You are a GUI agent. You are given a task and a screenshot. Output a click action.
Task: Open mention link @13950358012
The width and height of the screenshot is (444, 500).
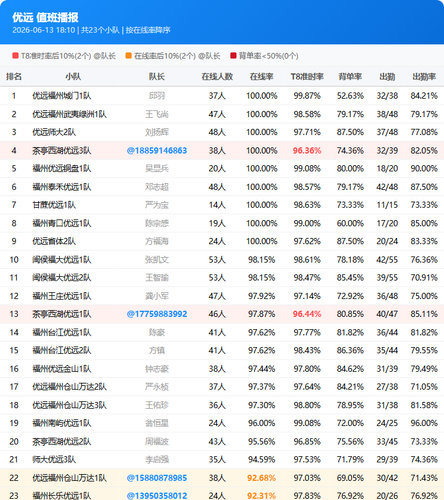(157, 496)
